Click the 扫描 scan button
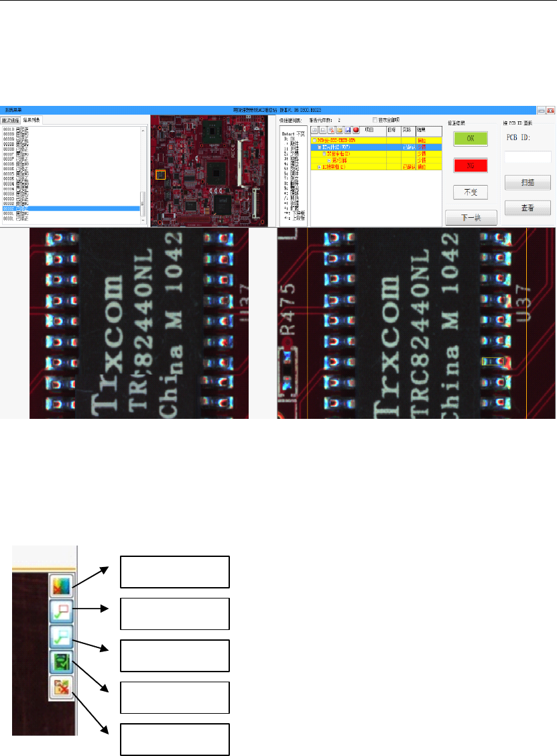Image resolution: width=557 pixels, height=756 pixels. (528, 183)
